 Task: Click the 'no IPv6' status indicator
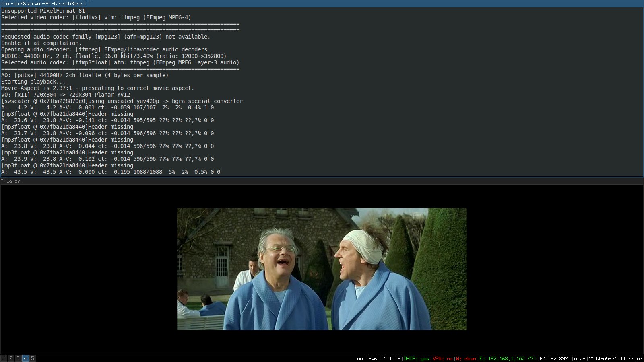click(367, 359)
